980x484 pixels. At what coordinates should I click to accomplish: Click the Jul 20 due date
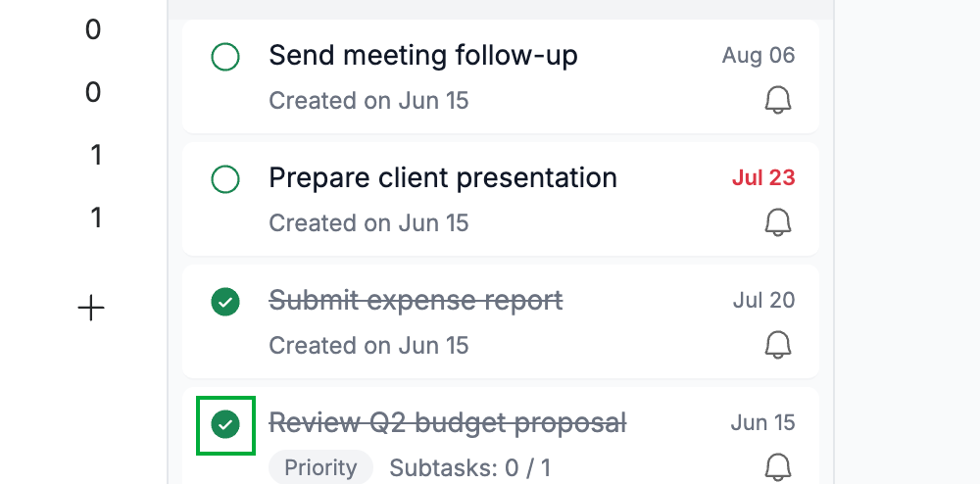pyautogui.click(x=763, y=301)
